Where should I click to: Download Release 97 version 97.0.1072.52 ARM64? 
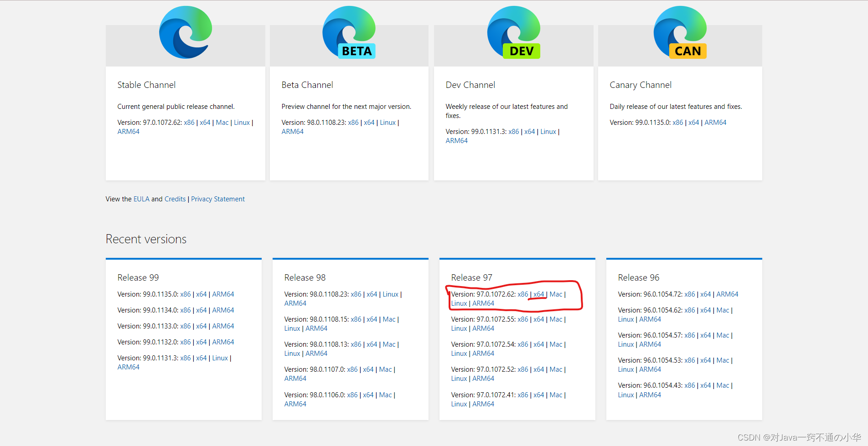click(483, 379)
